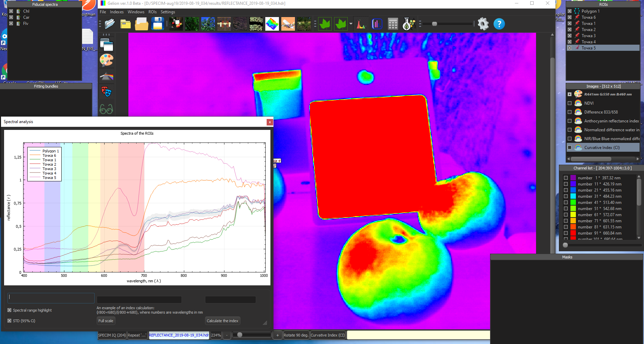644x344 pixels.
Task: Click the black-and-white mask thumbnail icon
Action: tap(256, 24)
